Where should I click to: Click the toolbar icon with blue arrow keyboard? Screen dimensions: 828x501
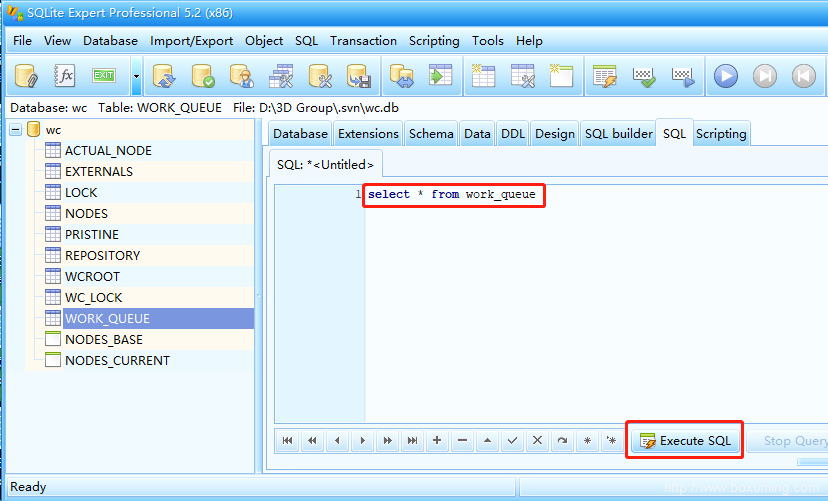[x=683, y=76]
